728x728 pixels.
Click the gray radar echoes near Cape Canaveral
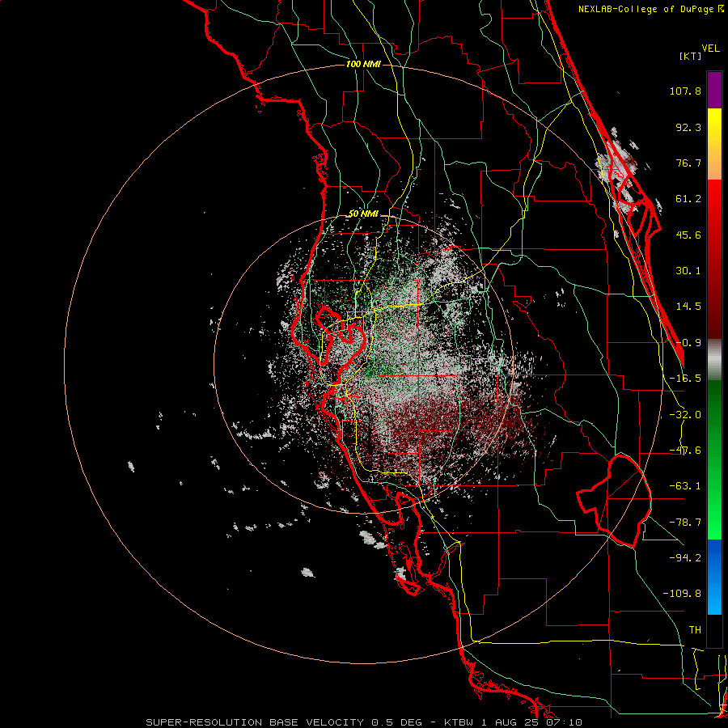pyautogui.click(x=620, y=171)
